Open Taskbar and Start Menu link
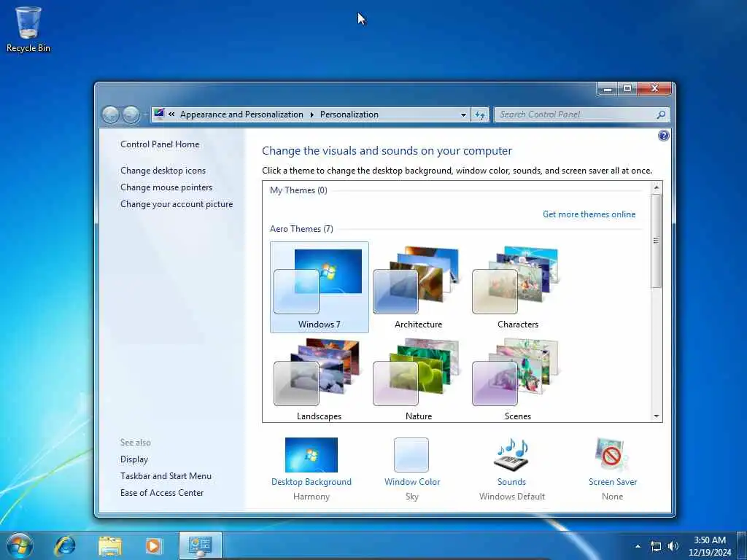The image size is (747, 560). (166, 475)
